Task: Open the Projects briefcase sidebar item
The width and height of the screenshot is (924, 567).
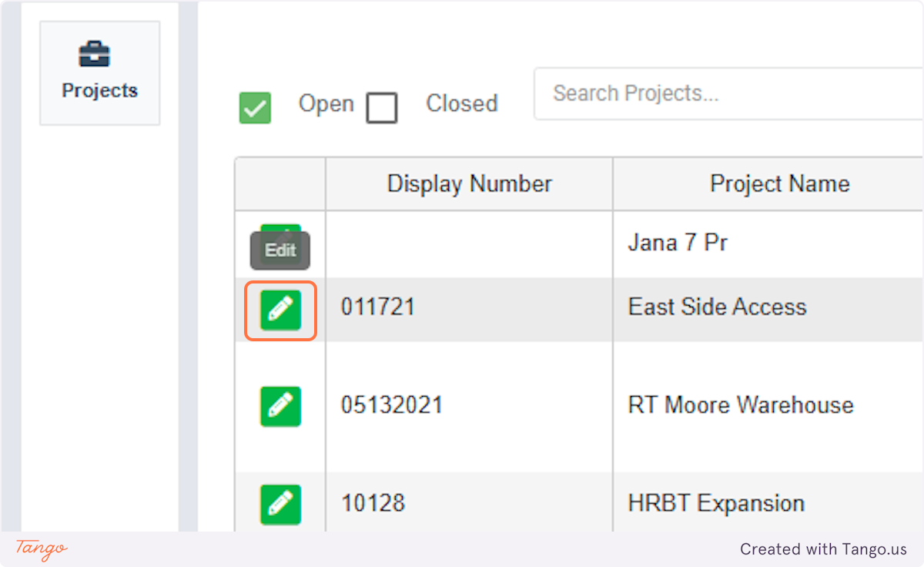Action: tap(99, 72)
